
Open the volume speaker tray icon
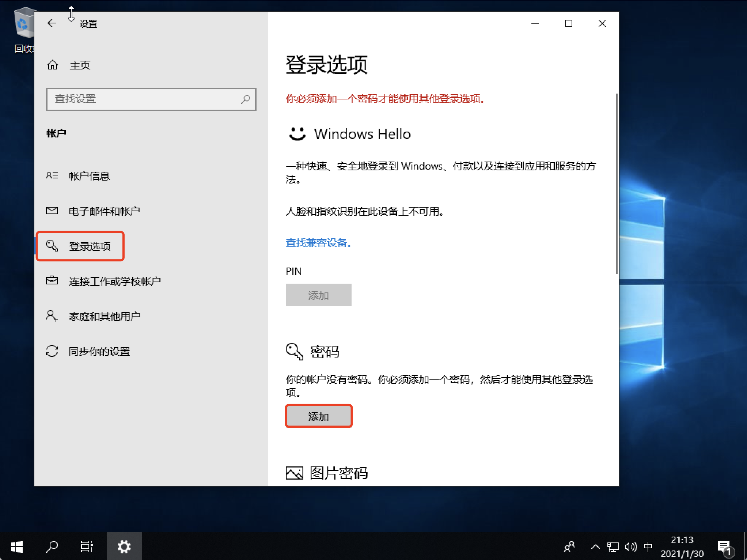630,547
